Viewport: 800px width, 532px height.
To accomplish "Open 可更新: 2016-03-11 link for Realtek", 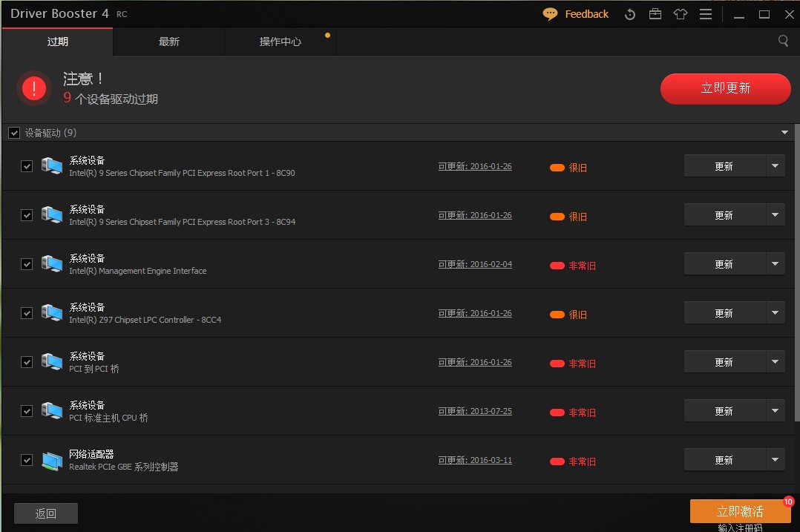I will pyautogui.click(x=475, y=460).
